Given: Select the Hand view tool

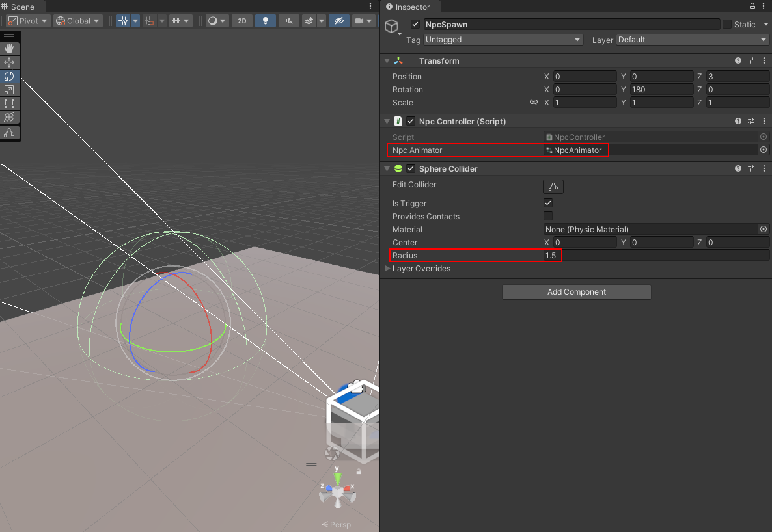Looking at the screenshot, I should tap(9, 49).
